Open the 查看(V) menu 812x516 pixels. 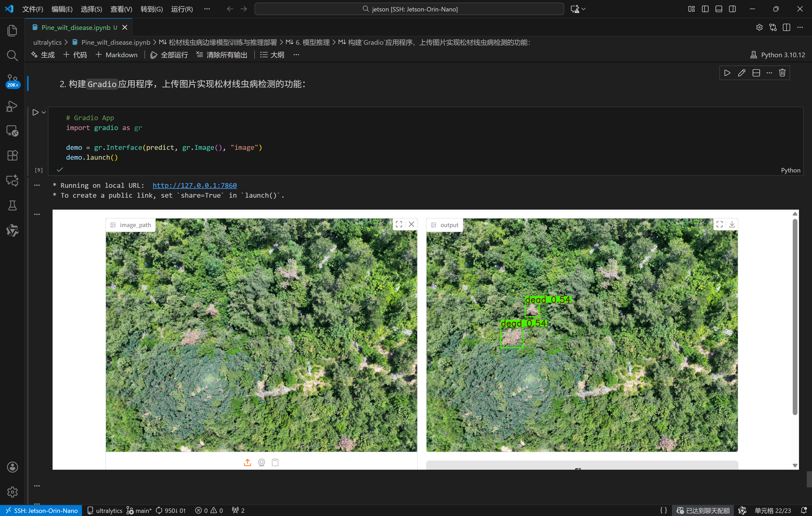[x=121, y=9]
